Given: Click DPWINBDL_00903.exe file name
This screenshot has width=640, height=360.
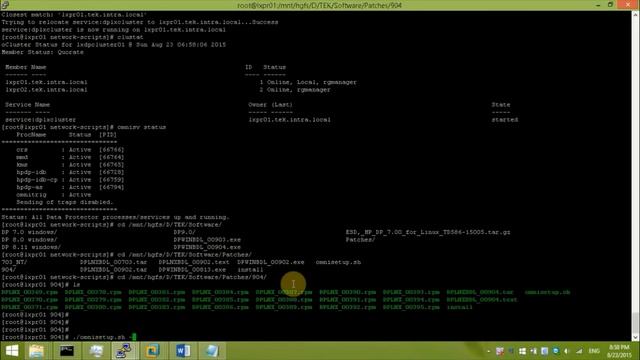Looking at the screenshot, I should [207, 240].
